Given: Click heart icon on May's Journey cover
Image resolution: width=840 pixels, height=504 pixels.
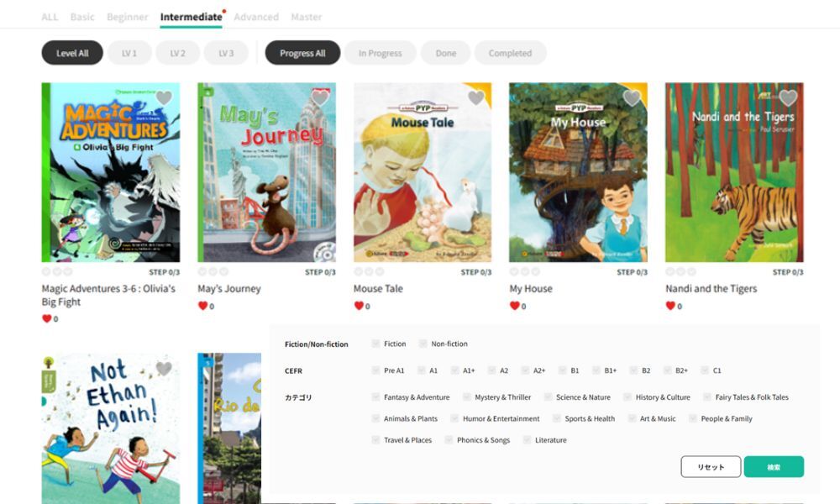Looking at the screenshot, I should coord(320,98).
